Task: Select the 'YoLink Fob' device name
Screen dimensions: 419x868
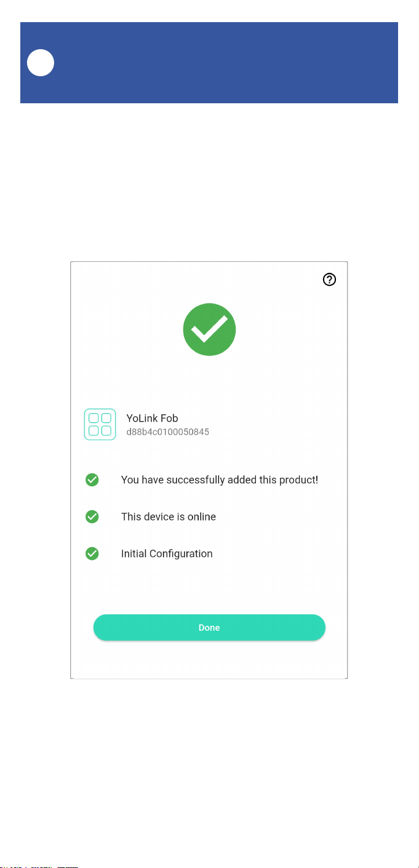Action: 152,418
